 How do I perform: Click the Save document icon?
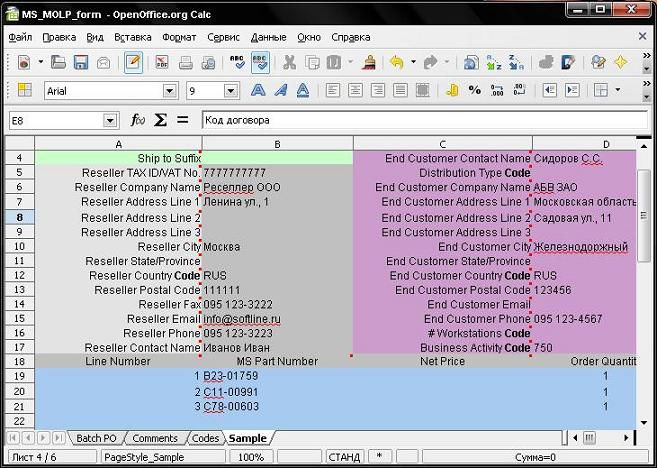tap(81, 62)
